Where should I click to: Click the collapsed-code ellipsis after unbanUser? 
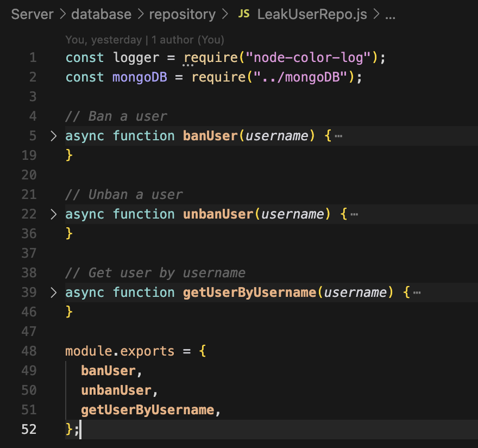pyautogui.click(x=354, y=214)
